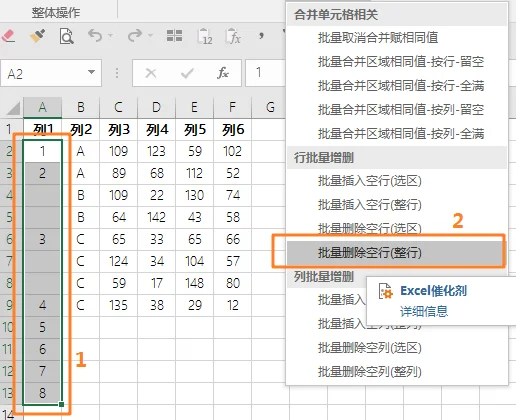Select row 1 header

point(11,129)
